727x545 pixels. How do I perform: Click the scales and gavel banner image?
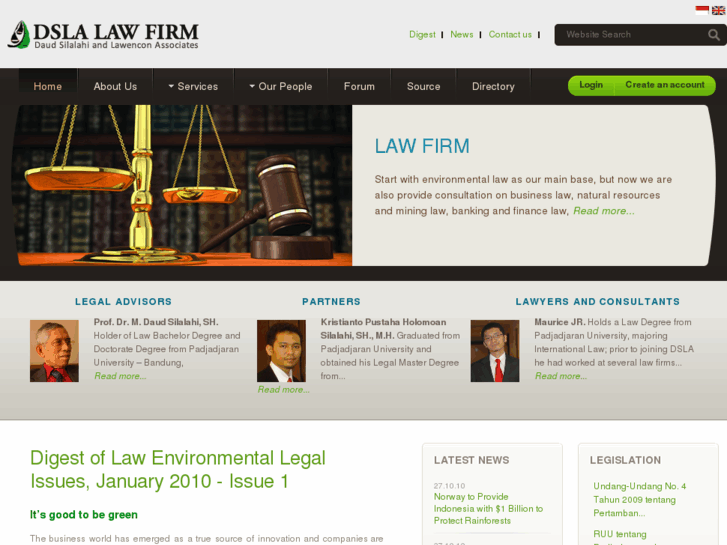click(x=184, y=186)
